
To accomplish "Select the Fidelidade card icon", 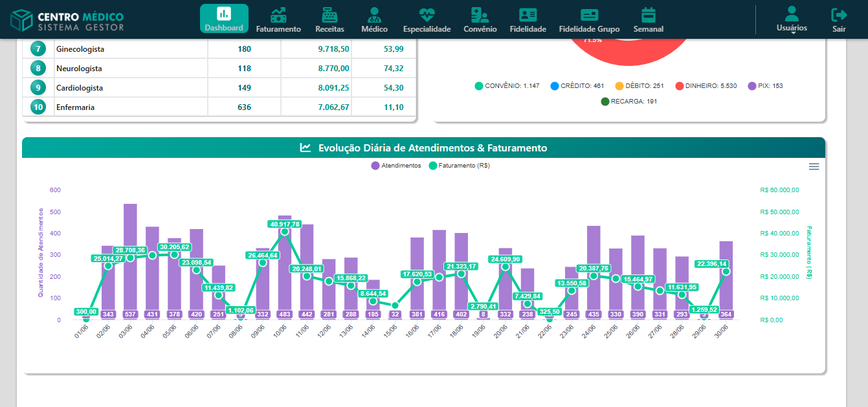I will click(x=528, y=15).
